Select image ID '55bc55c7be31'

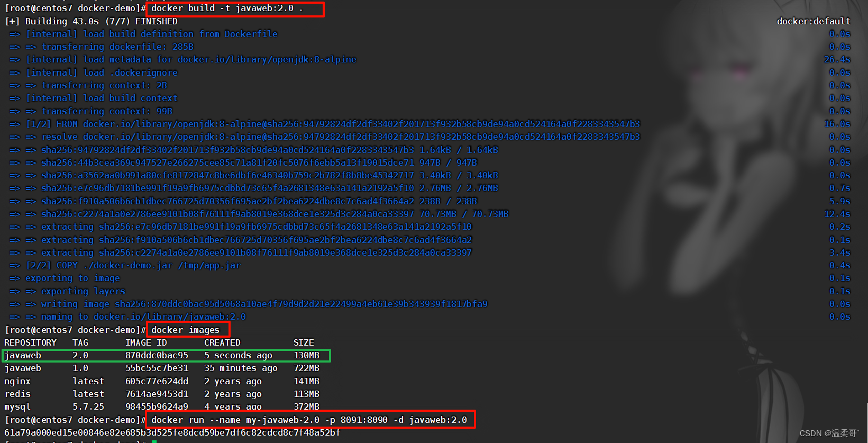click(x=157, y=368)
